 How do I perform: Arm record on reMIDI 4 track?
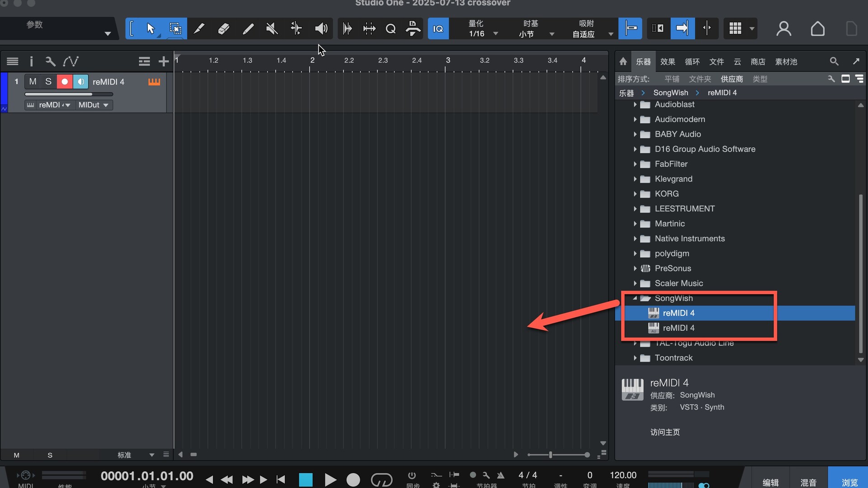click(65, 82)
